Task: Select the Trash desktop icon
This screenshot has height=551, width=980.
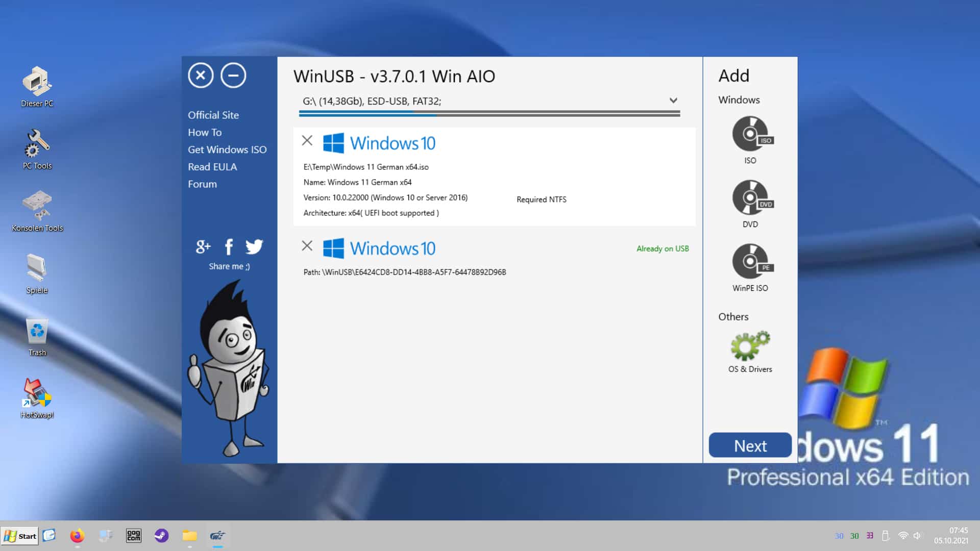Action: 37,337
